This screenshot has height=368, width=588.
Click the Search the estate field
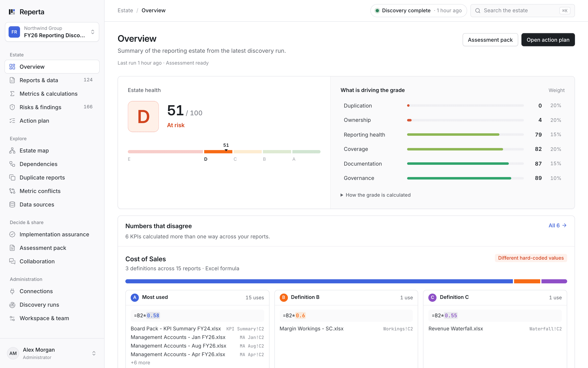point(522,10)
